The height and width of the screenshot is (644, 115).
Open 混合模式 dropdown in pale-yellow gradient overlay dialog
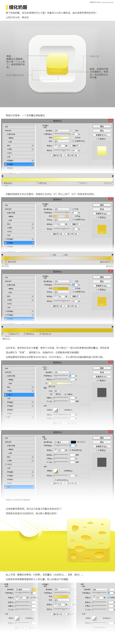pos(62,131)
